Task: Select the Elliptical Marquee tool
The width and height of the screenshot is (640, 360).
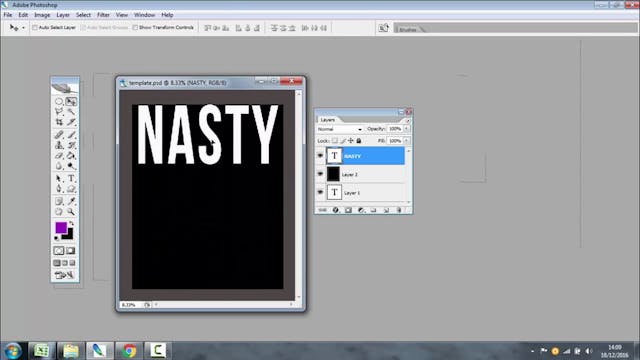Action: (59, 101)
